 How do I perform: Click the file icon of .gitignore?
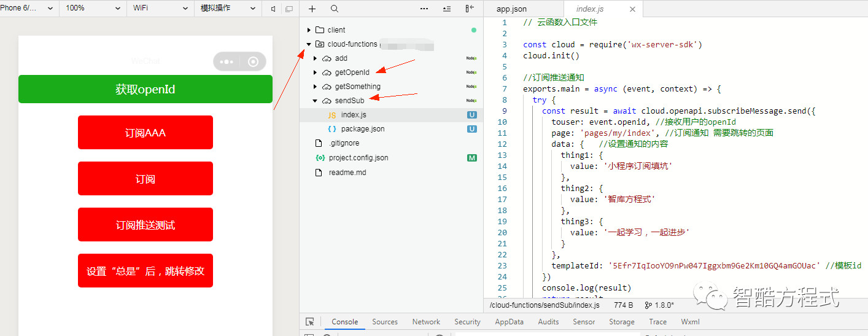click(x=318, y=143)
